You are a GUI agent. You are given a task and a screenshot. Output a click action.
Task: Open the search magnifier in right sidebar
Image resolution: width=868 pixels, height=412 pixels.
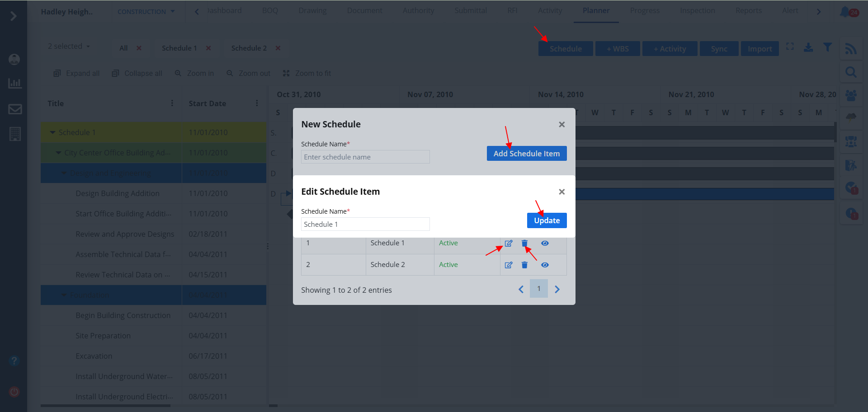(851, 72)
